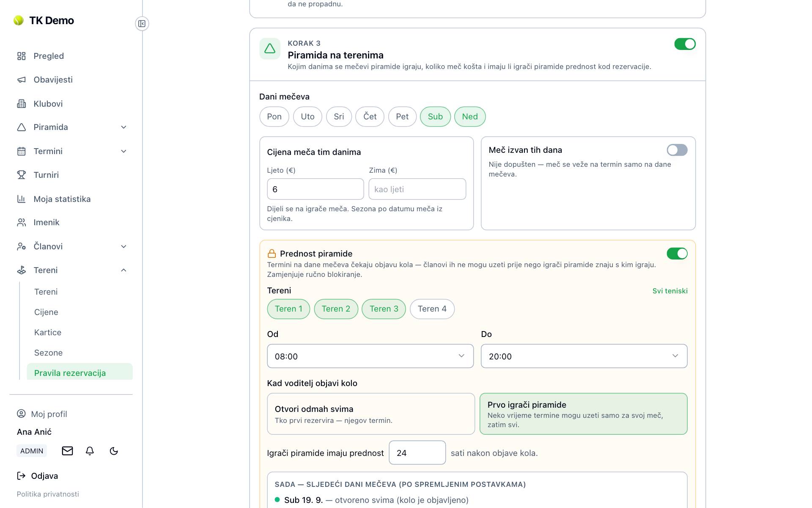
Task: Click the Obavijesti megaphone icon
Action: pos(21,80)
